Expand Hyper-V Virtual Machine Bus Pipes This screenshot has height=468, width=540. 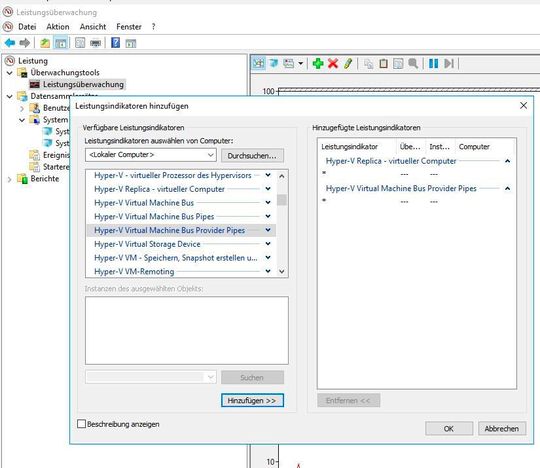click(x=268, y=217)
